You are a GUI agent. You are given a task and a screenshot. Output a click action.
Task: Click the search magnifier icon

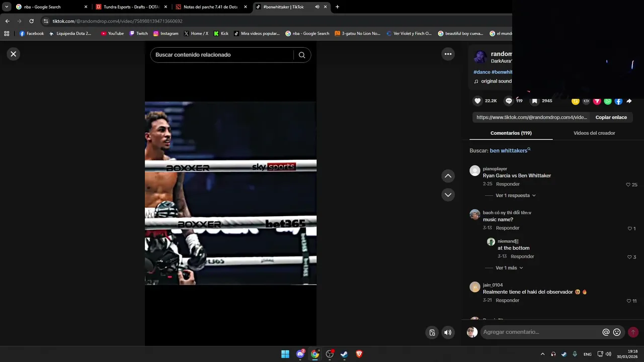pos(302,55)
